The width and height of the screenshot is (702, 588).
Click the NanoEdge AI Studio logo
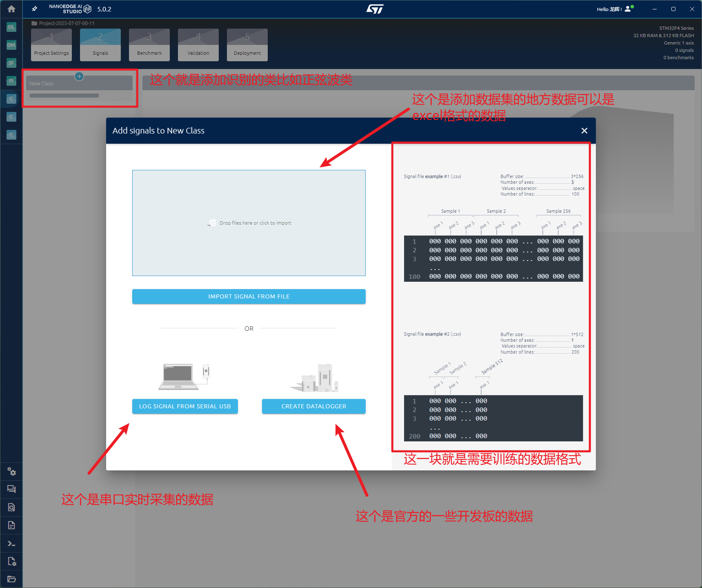[70, 9]
